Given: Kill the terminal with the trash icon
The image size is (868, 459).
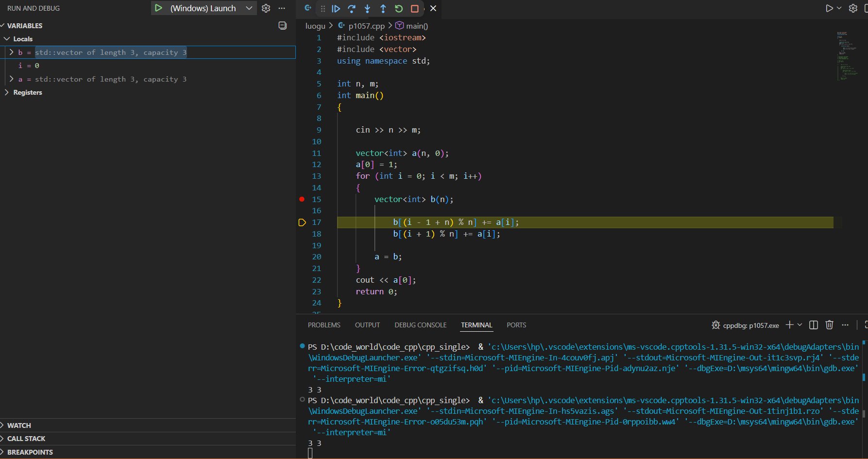Looking at the screenshot, I should pyautogui.click(x=829, y=325).
